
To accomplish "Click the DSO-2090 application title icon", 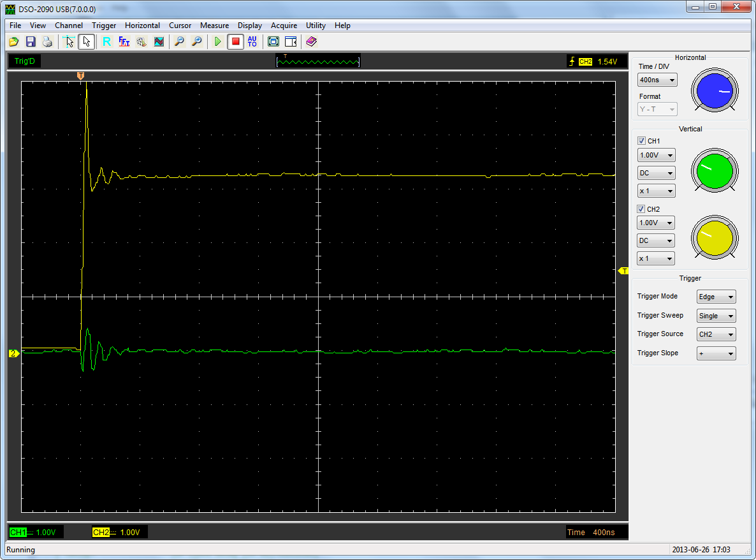I will coord(10,9).
